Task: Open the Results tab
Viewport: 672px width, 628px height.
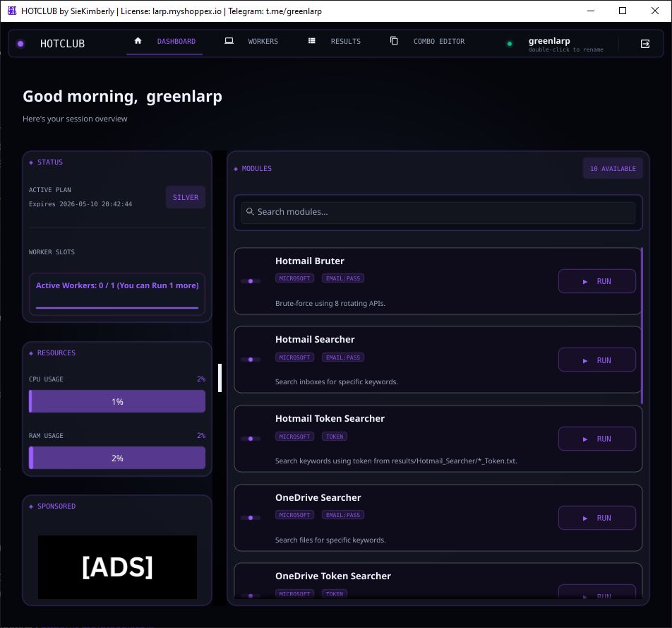Action: pyautogui.click(x=335, y=41)
